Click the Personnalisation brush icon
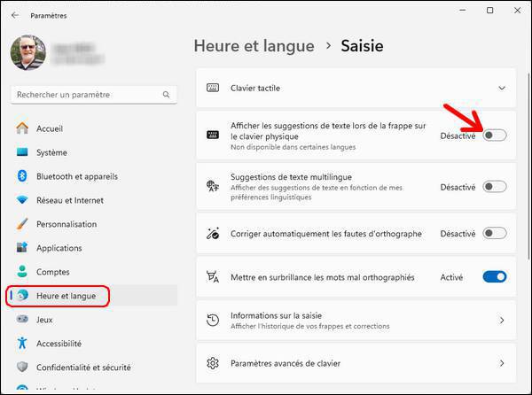532x395 pixels. pos(22,223)
